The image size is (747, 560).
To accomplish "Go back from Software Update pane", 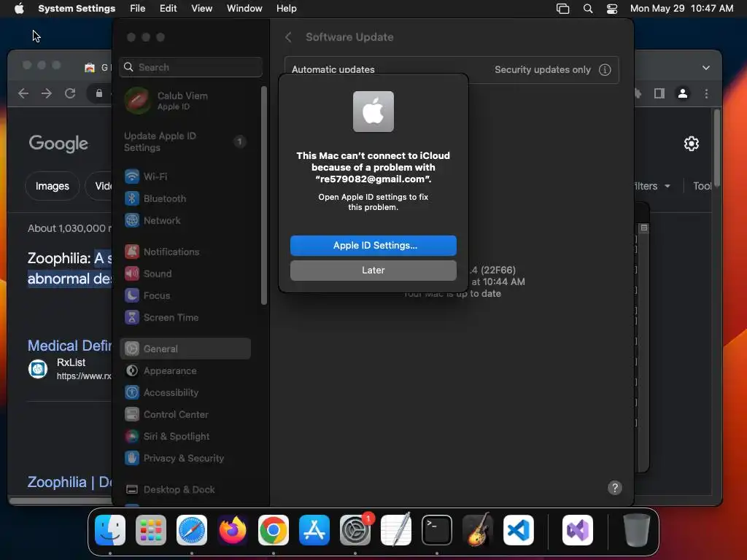I will pos(288,37).
